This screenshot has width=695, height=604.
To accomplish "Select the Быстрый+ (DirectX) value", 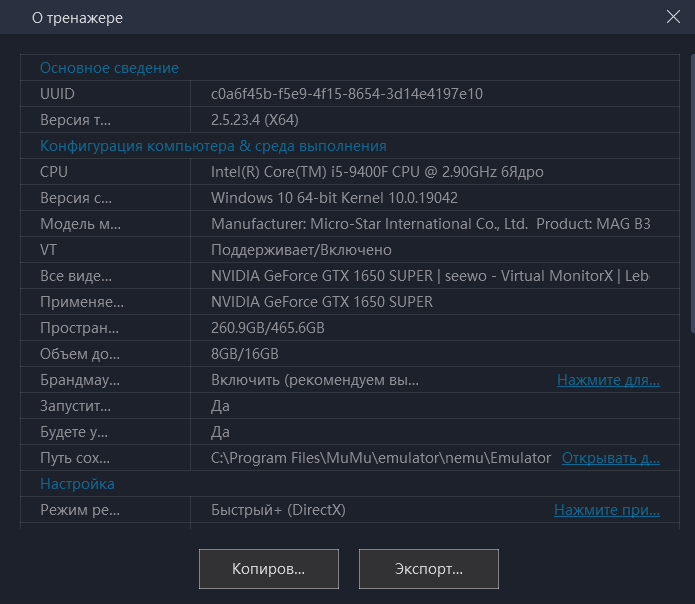I will click(x=278, y=510).
